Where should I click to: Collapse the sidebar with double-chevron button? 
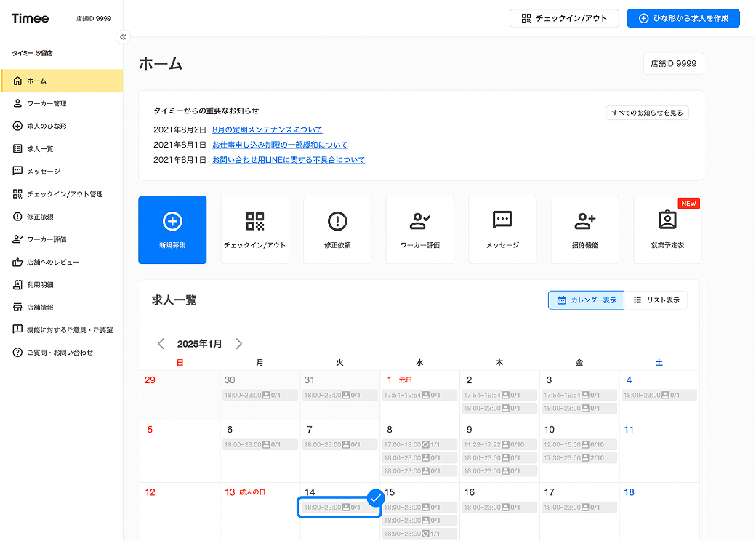[124, 36]
